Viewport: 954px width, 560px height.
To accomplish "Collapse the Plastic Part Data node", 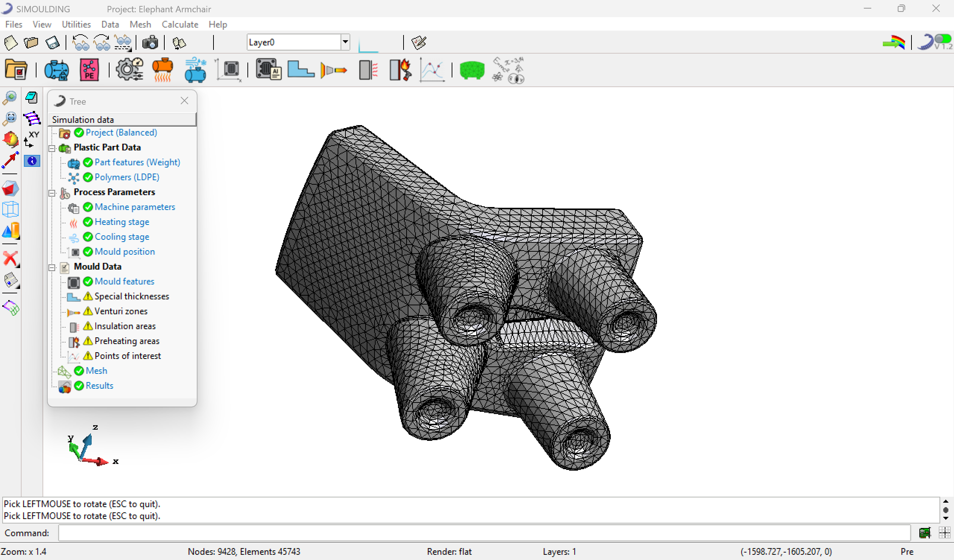I will click(x=52, y=148).
